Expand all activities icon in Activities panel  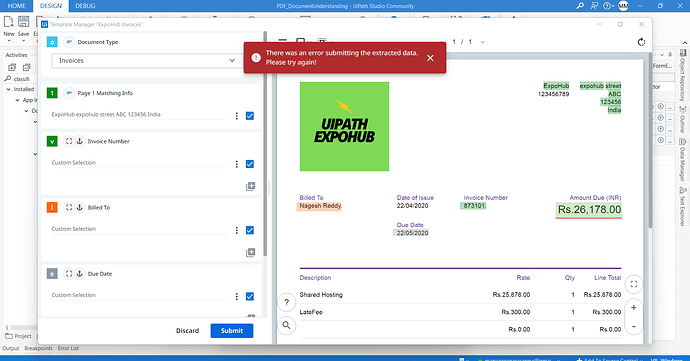(12, 67)
